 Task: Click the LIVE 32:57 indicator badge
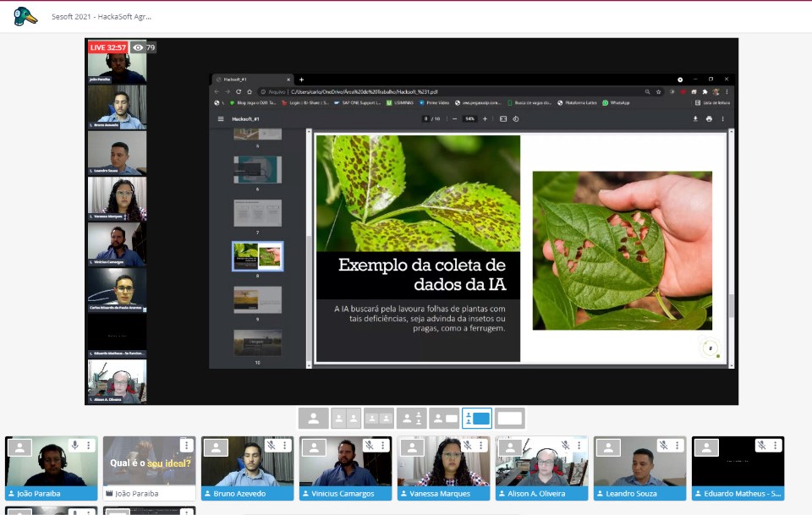coord(107,47)
